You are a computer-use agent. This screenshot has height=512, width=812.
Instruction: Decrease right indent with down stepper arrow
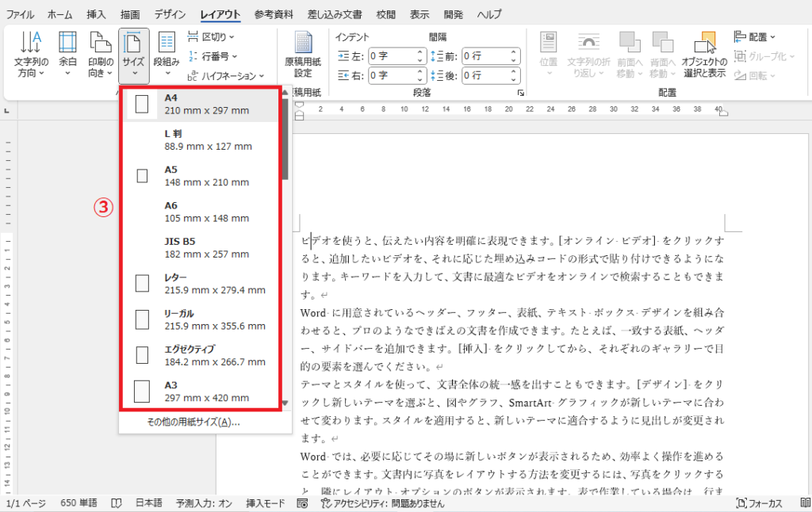[420, 79]
